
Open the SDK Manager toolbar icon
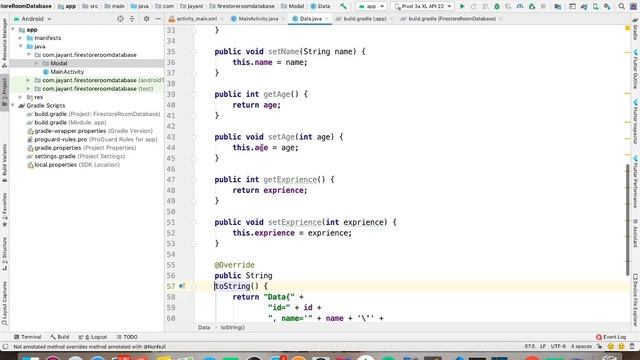[607, 6]
